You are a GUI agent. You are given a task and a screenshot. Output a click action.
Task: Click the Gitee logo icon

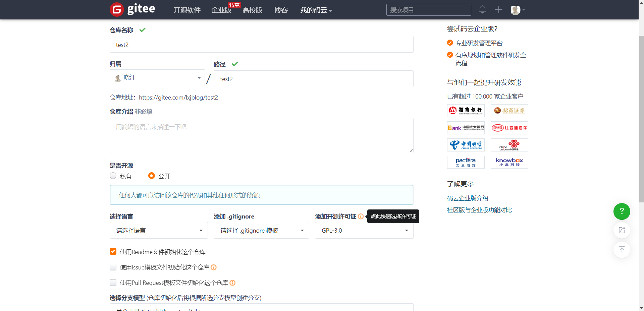[x=117, y=9]
